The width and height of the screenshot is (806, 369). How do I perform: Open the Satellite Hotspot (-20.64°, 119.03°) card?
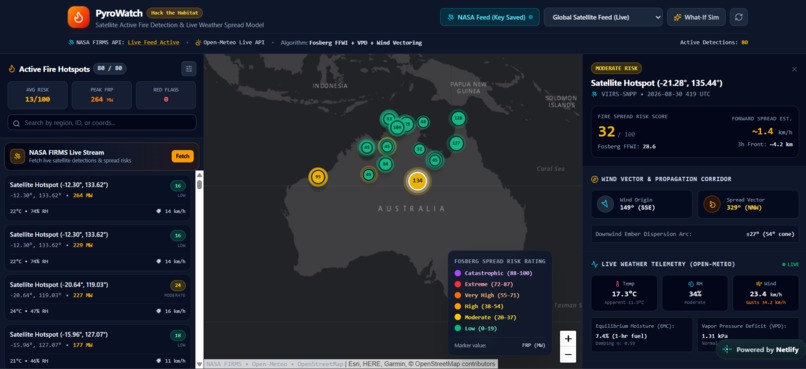tap(98, 298)
